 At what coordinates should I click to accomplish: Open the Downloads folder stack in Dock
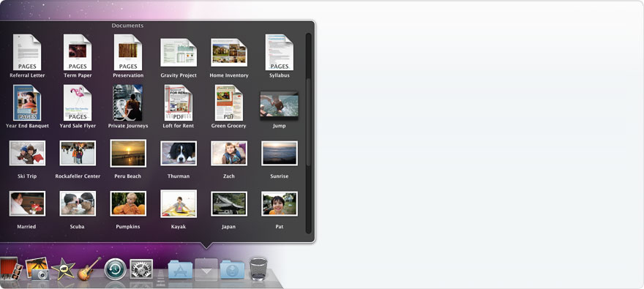pyautogui.click(x=232, y=269)
